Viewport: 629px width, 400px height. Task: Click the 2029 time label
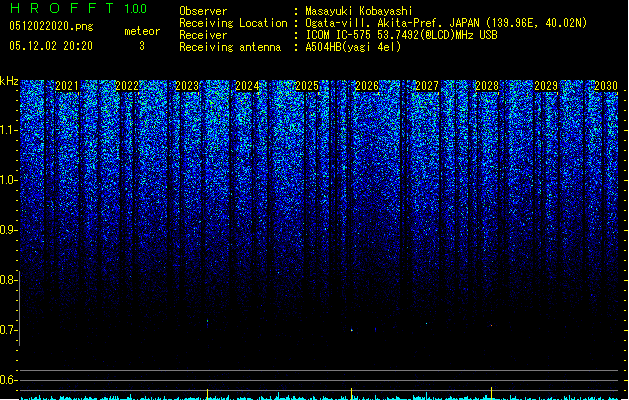[546, 86]
